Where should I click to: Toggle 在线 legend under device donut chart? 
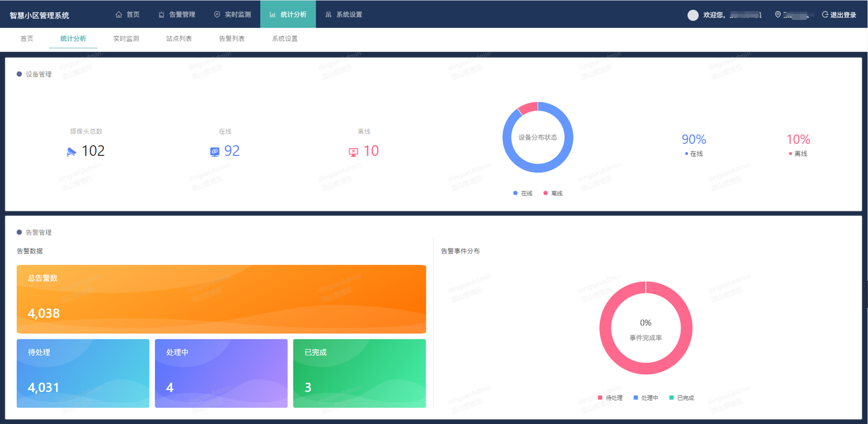tap(523, 193)
